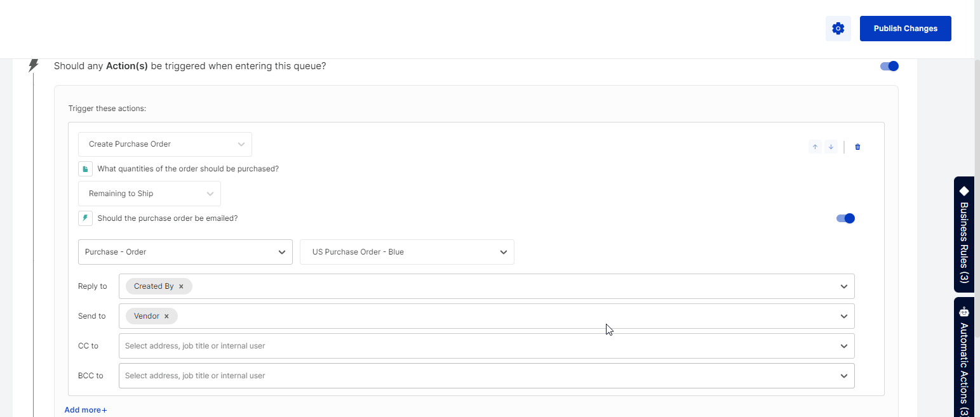Remove the Vendor tag
Viewport: 980px width, 417px height.
coord(166,316)
